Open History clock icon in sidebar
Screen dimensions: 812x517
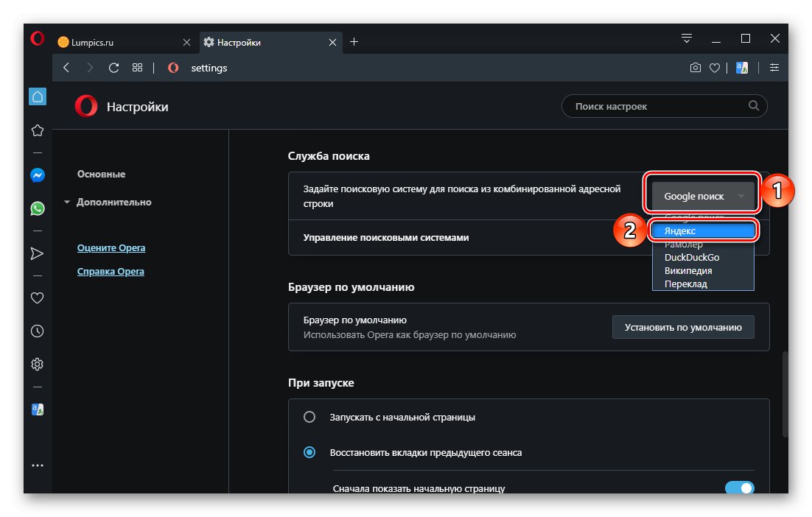point(38,331)
